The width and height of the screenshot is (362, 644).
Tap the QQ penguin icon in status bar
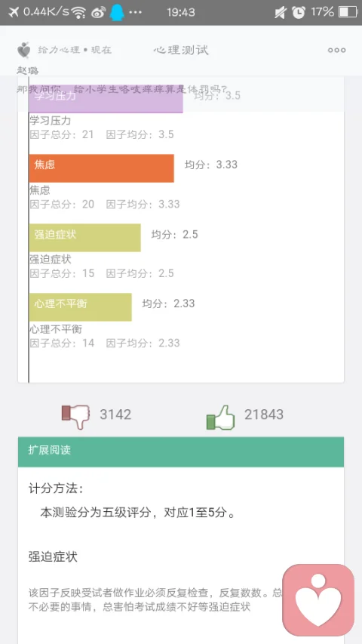[117, 12]
